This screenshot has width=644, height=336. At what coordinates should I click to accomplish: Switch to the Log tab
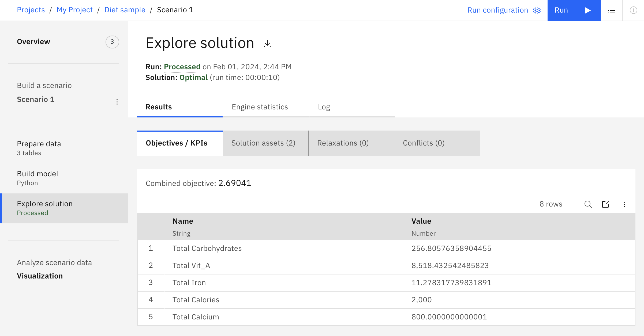point(352,107)
